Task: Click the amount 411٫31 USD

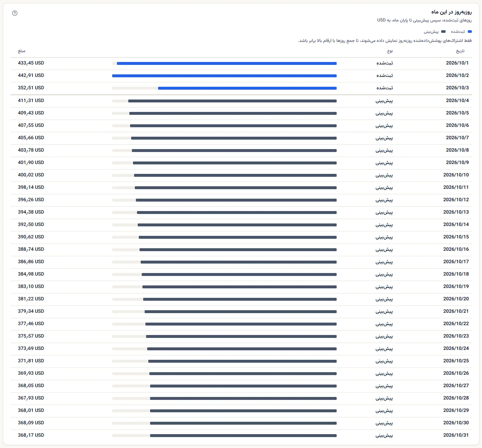Action: point(31,101)
